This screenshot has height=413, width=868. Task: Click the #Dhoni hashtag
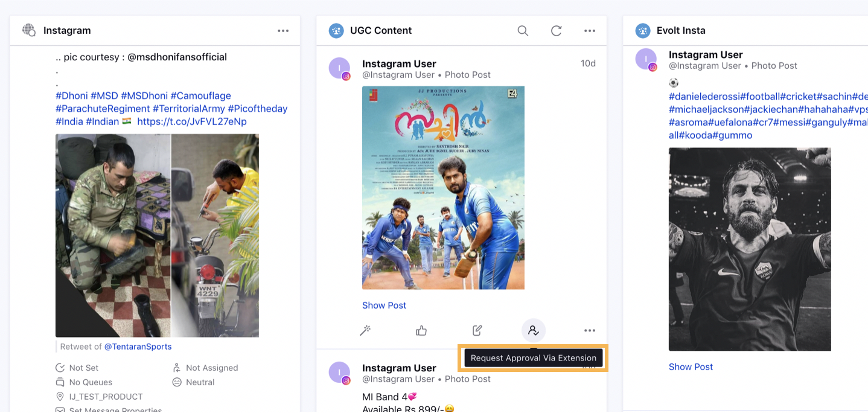[x=72, y=95]
